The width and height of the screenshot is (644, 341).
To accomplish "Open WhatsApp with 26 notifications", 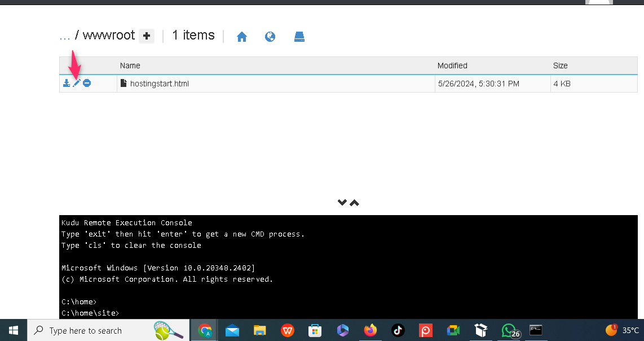I will click(x=509, y=330).
